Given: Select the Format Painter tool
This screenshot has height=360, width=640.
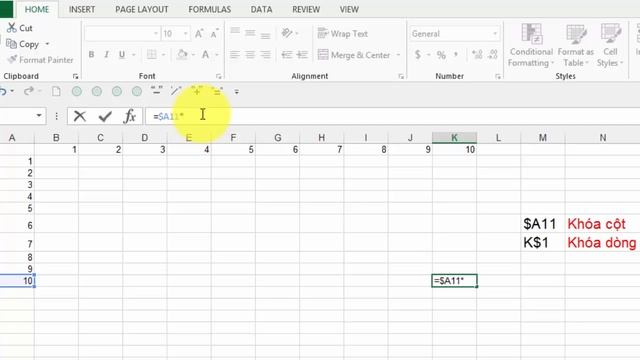Looking at the screenshot, I should coord(40,60).
